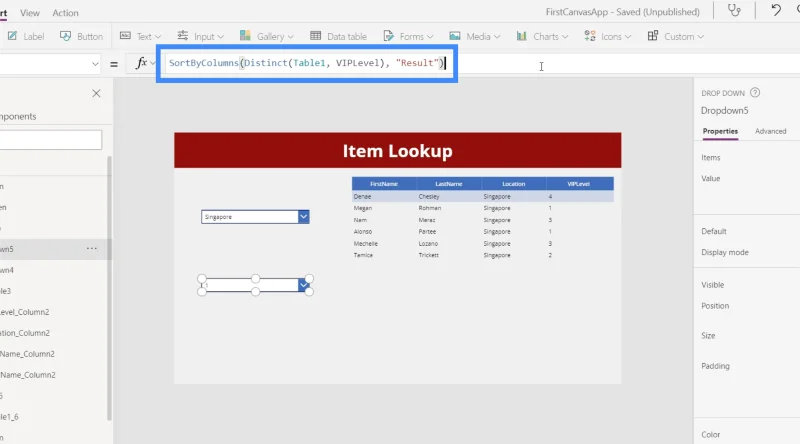The image size is (800, 444).
Task: Switch to the Properties tab
Action: (720, 131)
